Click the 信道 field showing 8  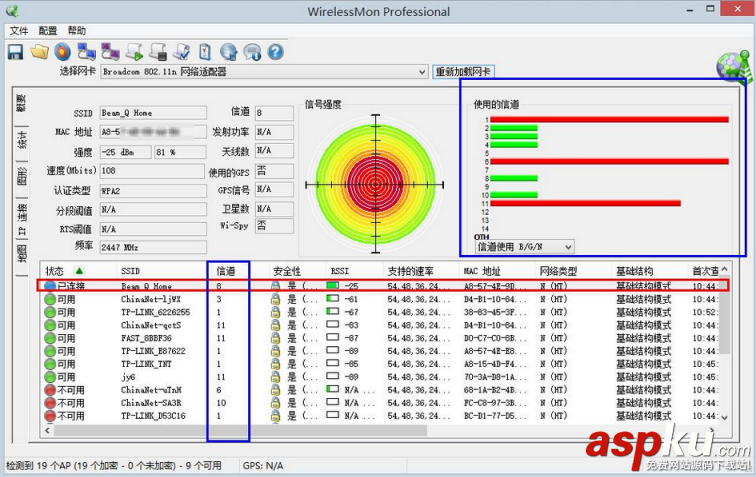[x=274, y=113]
